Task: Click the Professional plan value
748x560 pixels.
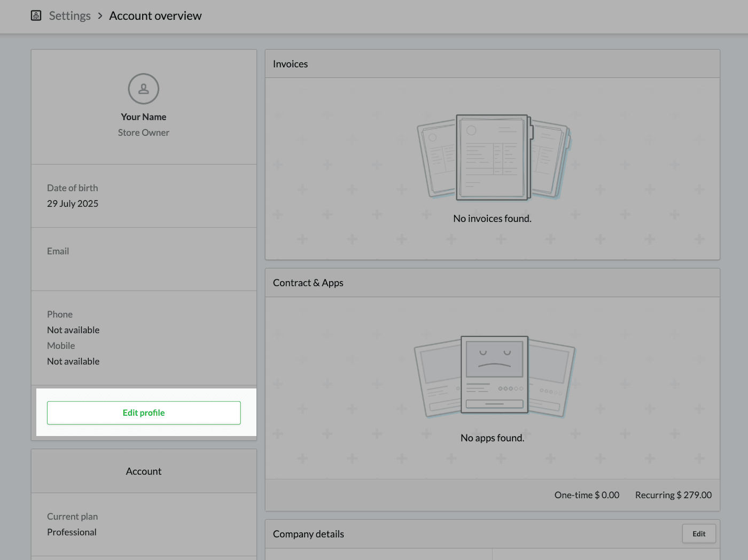Action: [x=72, y=532]
